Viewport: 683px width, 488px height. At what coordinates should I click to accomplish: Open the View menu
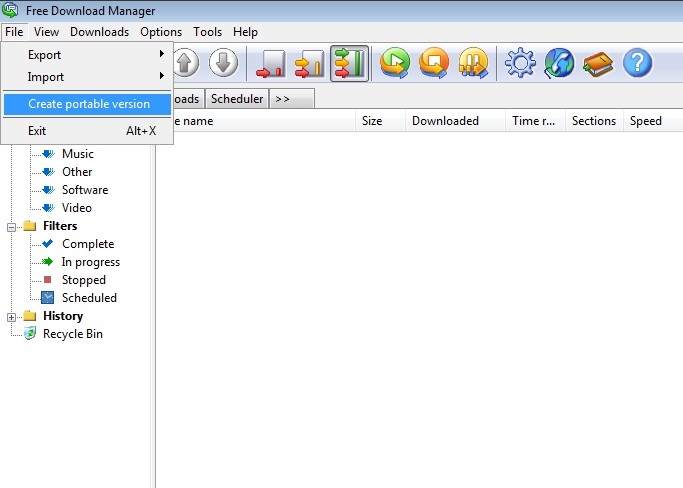(46, 32)
